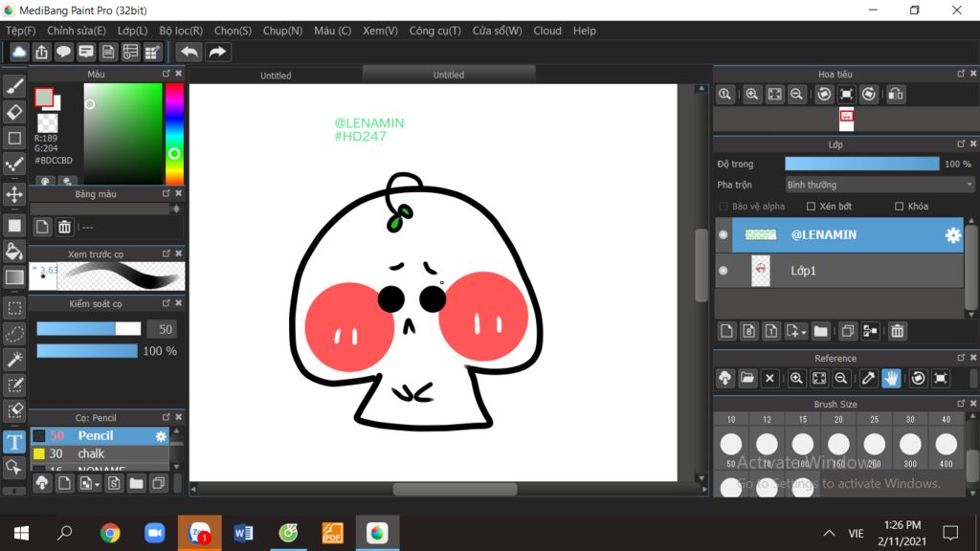The width and height of the screenshot is (980, 551).
Task: Activate the Magic Wand selection tool
Action: point(14,359)
